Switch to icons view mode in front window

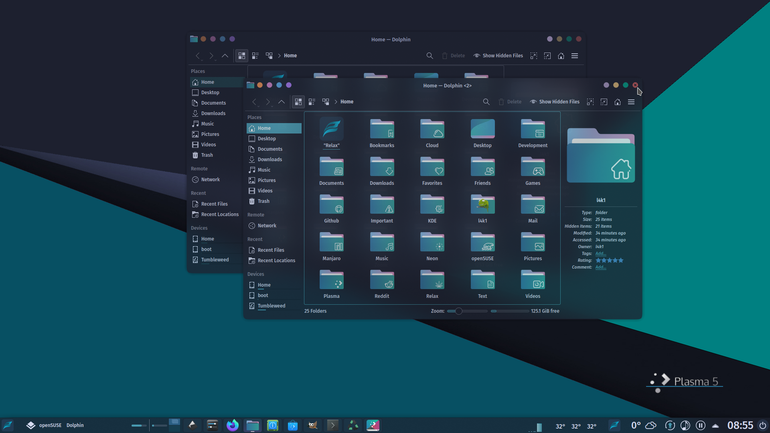point(298,102)
